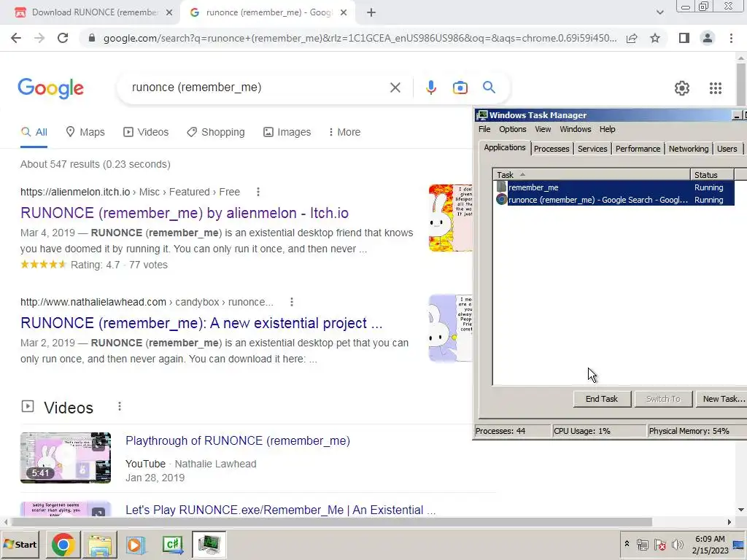
Task: Open options dots for alienmelon.itch.io result
Action: [258, 192]
